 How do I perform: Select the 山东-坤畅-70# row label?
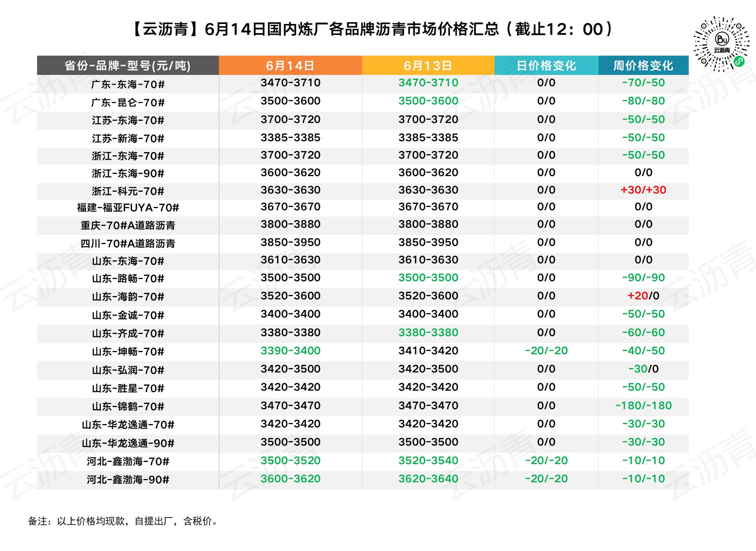coord(128,352)
